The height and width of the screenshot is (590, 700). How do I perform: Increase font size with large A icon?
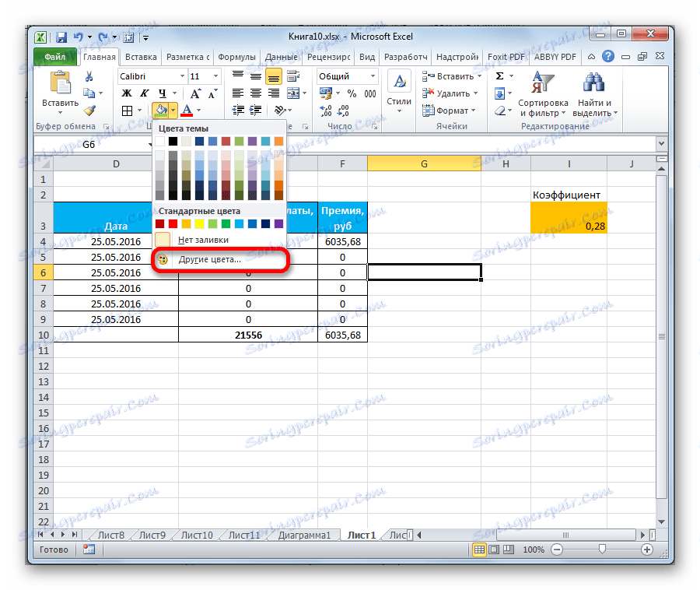click(x=195, y=93)
